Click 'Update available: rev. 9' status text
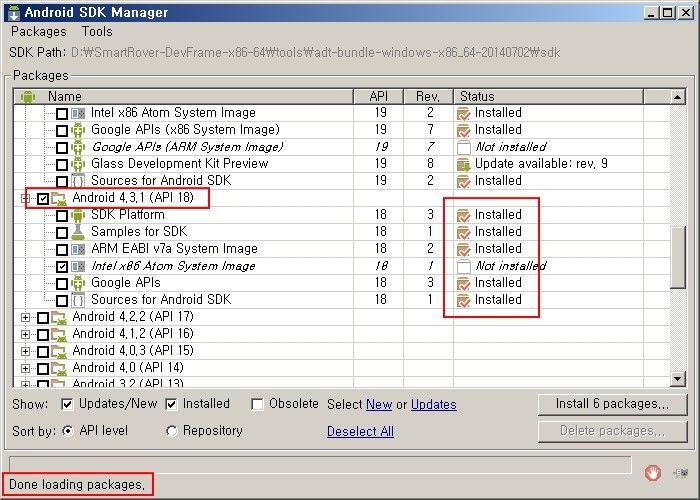The height and width of the screenshot is (500, 700). pyautogui.click(x=541, y=164)
